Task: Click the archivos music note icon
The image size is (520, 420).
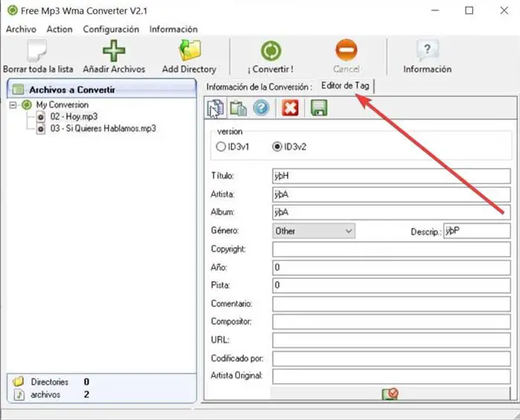Action: point(19,395)
